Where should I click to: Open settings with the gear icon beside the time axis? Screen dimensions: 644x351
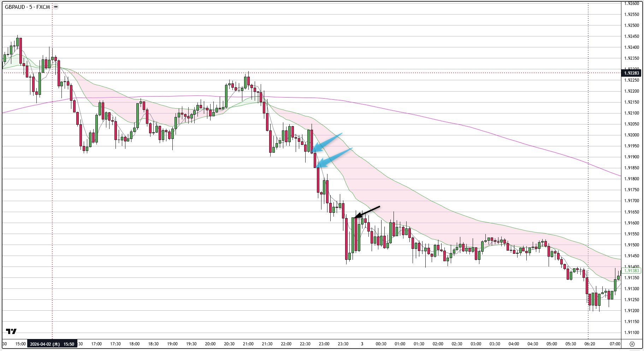(x=632, y=343)
